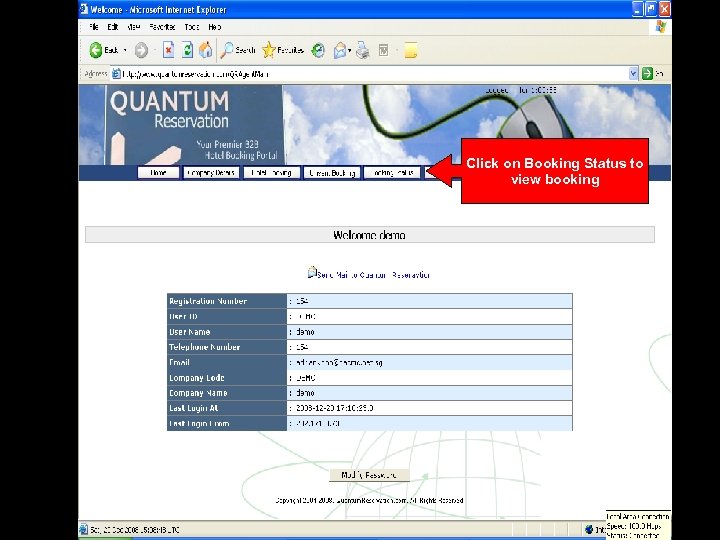This screenshot has height=540, width=720.
Task: Select the Registration Number label cell
Action: click(227, 301)
